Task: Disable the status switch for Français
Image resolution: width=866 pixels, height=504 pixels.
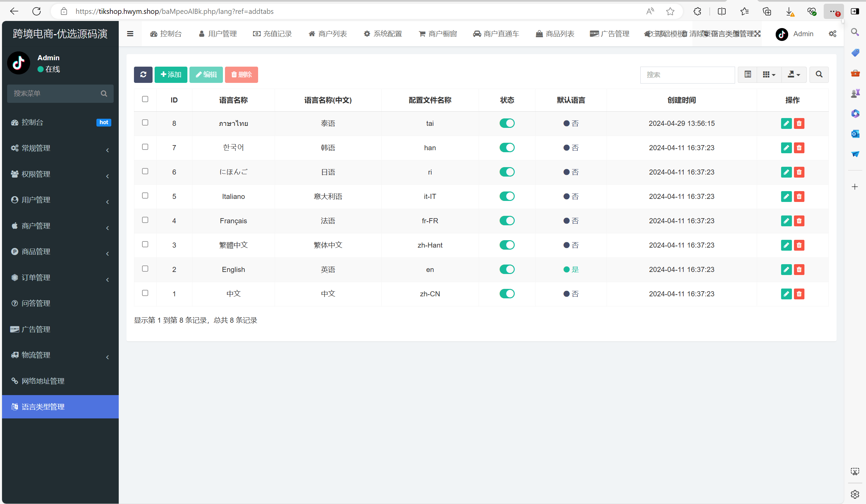Action: pos(507,221)
